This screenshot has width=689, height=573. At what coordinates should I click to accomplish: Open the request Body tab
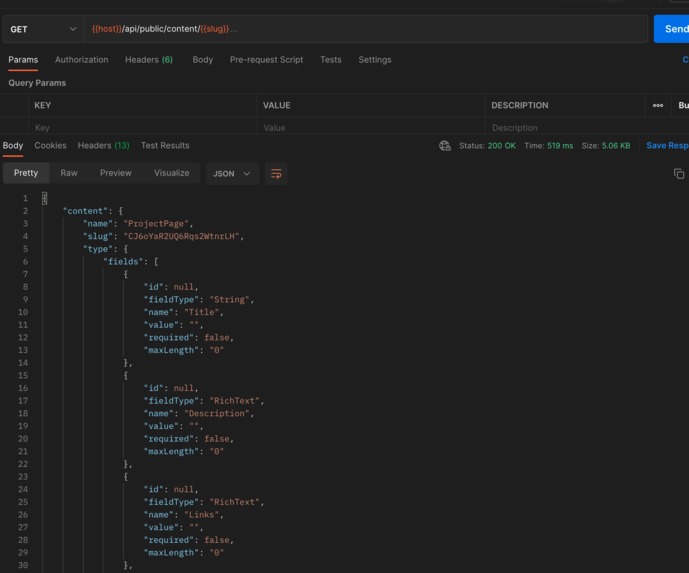click(x=203, y=60)
